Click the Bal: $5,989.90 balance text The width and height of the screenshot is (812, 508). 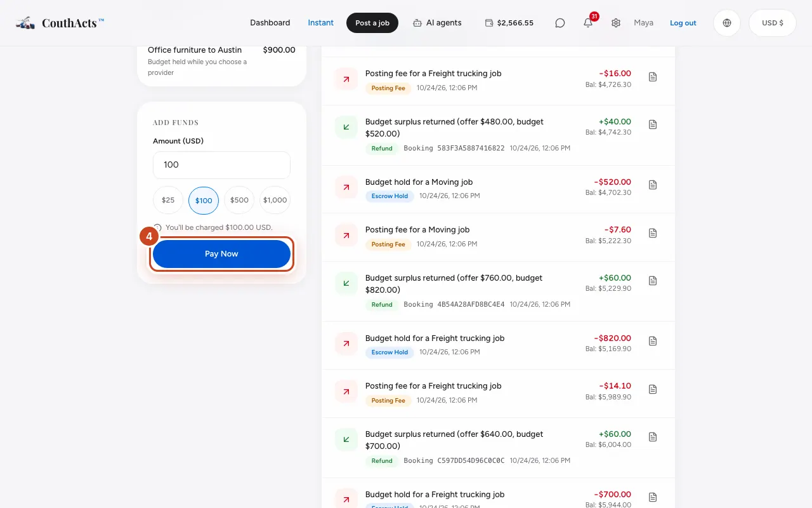click(608, 397)
